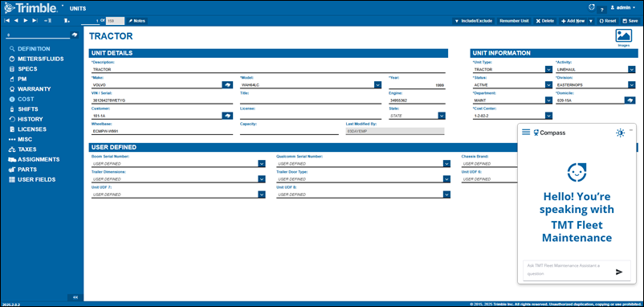Open the Unit Type dropdown
This screenshot has height=307, width=644.
[548, 69]
